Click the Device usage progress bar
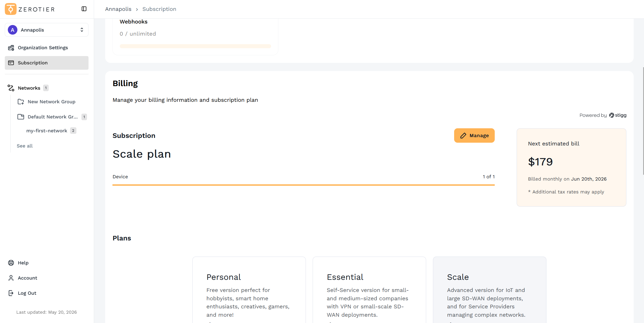 (304, 185)
